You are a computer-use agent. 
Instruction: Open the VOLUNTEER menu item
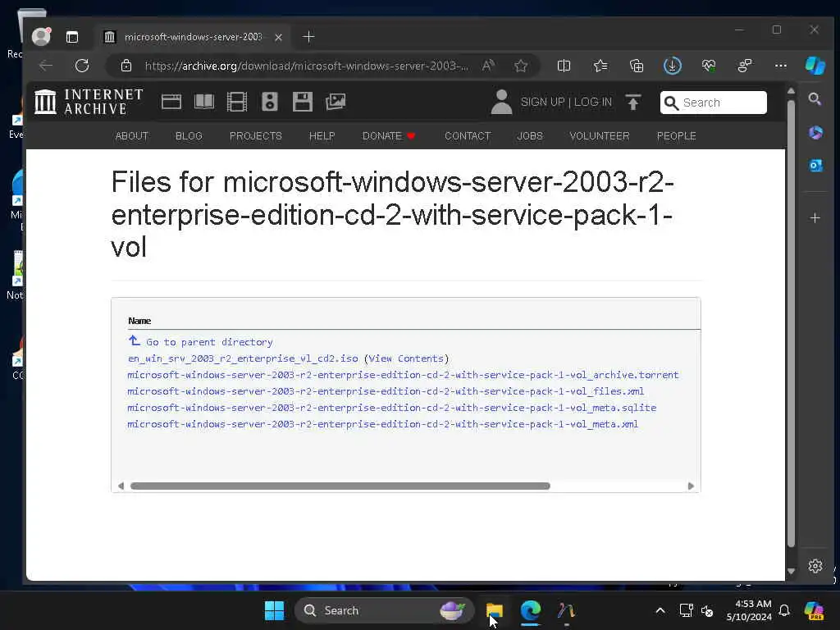[x=600, y=136]
